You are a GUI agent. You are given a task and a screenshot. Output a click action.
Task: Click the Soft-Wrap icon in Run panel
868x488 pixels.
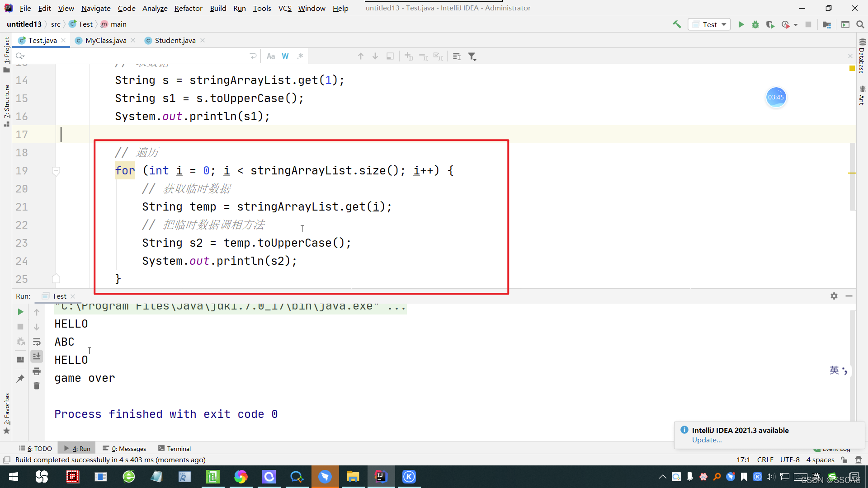click(37, 342)
